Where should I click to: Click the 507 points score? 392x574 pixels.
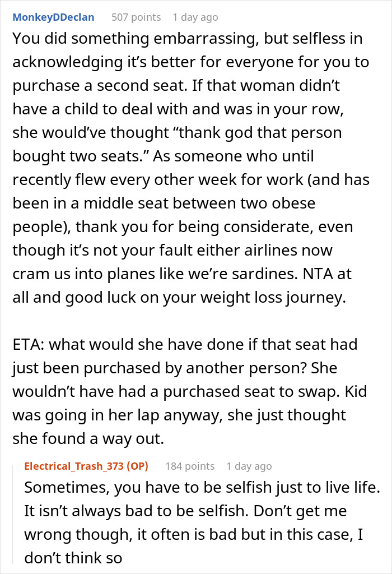coord(136,17)
